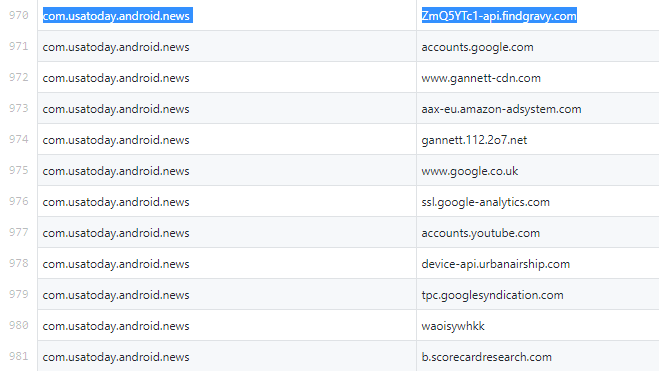The height and width of the screenshot is (371, 659).
Task: Click line number 974
Action: (18, 139)
